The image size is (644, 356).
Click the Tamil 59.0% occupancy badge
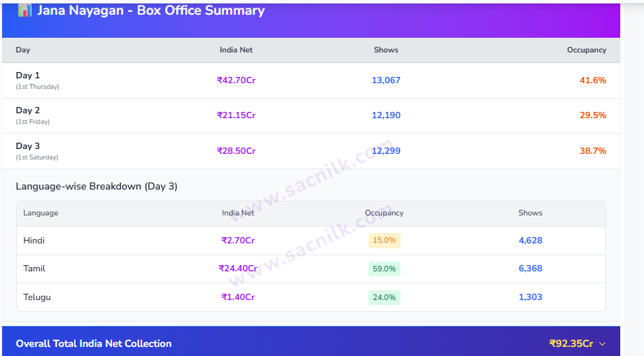(x=385, y=269)
